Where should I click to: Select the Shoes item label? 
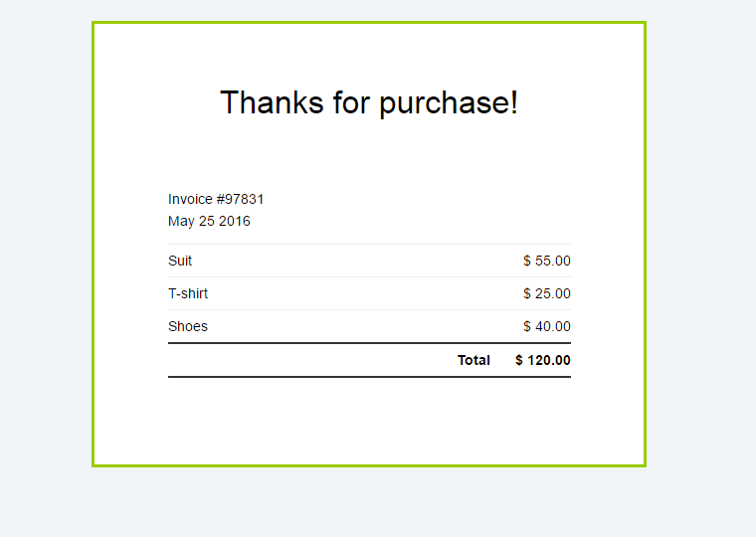(x=188, y=326)
